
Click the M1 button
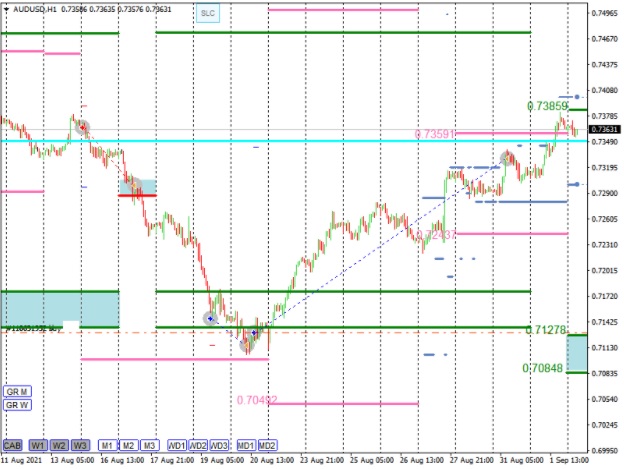point(107,445)
